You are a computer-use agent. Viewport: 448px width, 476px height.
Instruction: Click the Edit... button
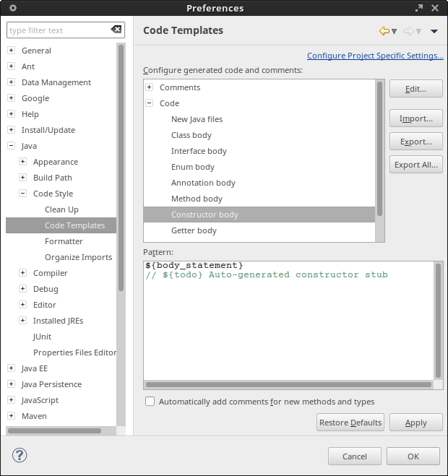(415, 89)
